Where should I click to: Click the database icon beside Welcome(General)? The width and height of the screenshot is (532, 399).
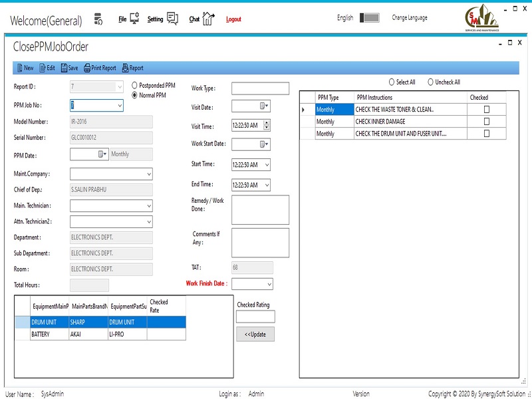98,19
